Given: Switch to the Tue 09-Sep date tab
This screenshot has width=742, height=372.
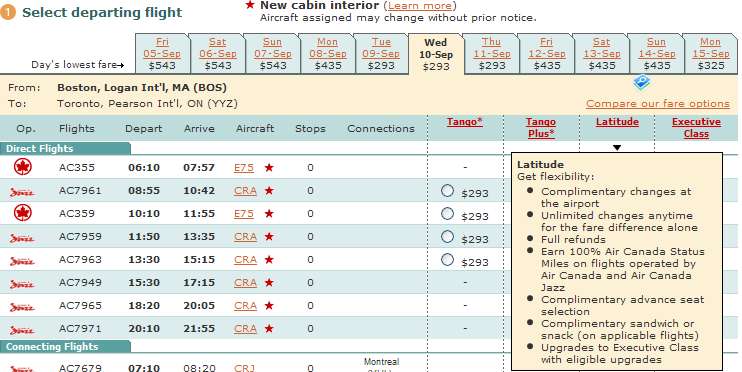Looking at the screenshot, I should point(381,54).
